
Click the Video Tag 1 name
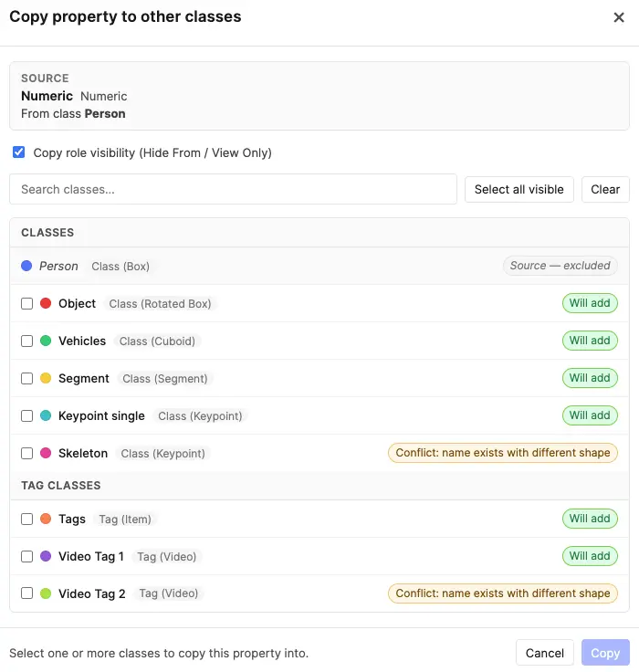(91, 556)
